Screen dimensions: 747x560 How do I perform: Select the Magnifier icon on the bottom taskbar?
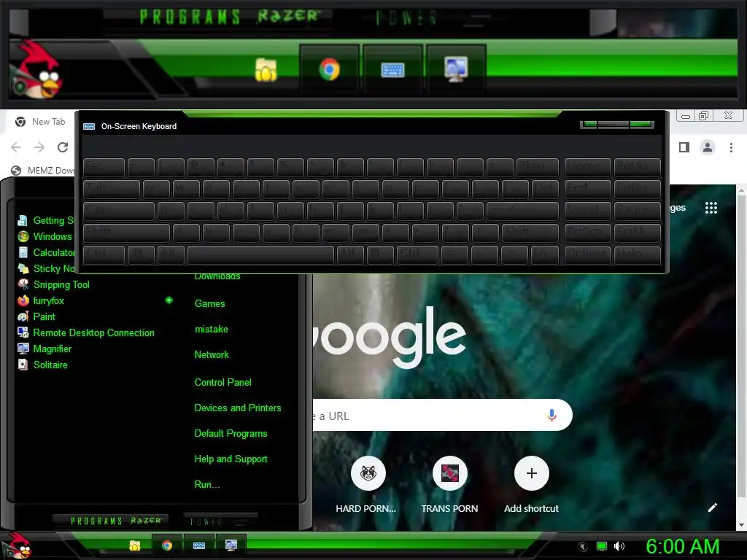[231, 545]
